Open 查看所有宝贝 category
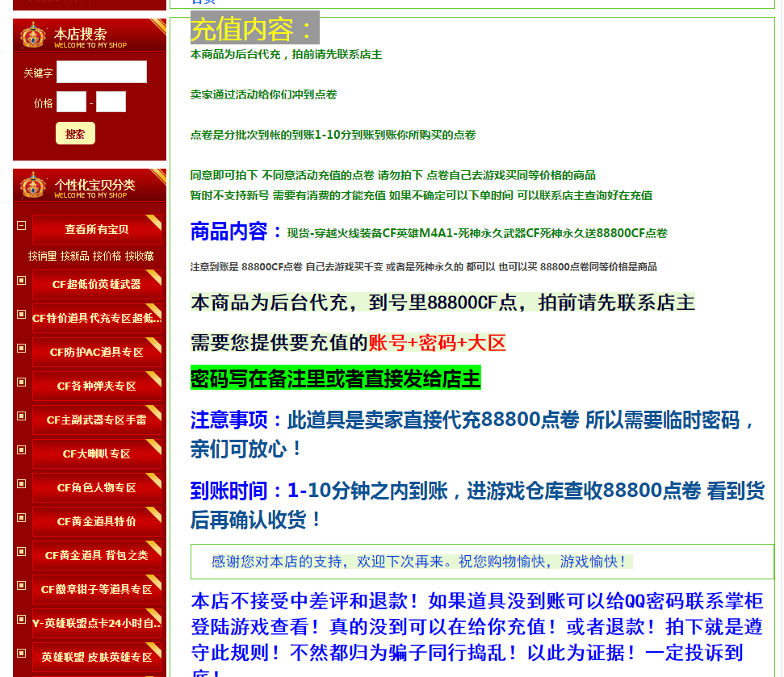This screenshot has width=784, height=677. 97,229
